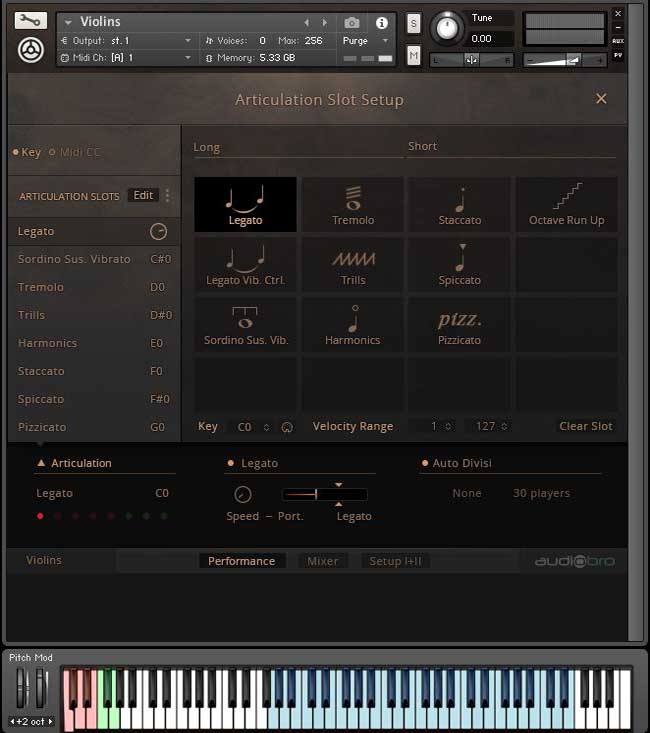Select the Tremolo D0 slot
Screen dimensions: 650x733
(94, 287)
